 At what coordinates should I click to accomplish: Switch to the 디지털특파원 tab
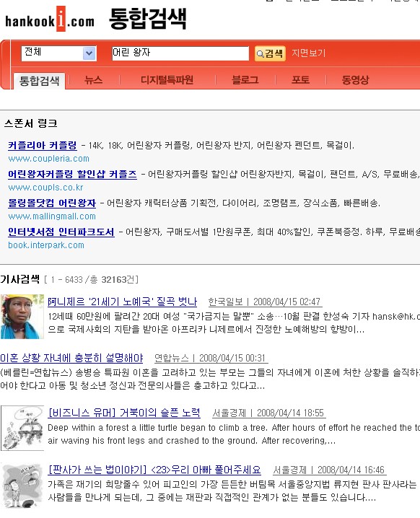pos(167,80)
